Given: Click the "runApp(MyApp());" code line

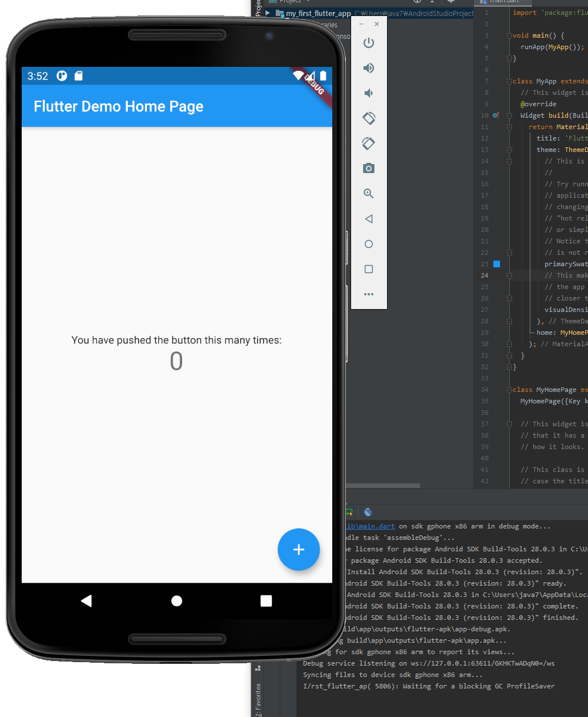Looking at the screenshot, I should [x=553, y=47].
